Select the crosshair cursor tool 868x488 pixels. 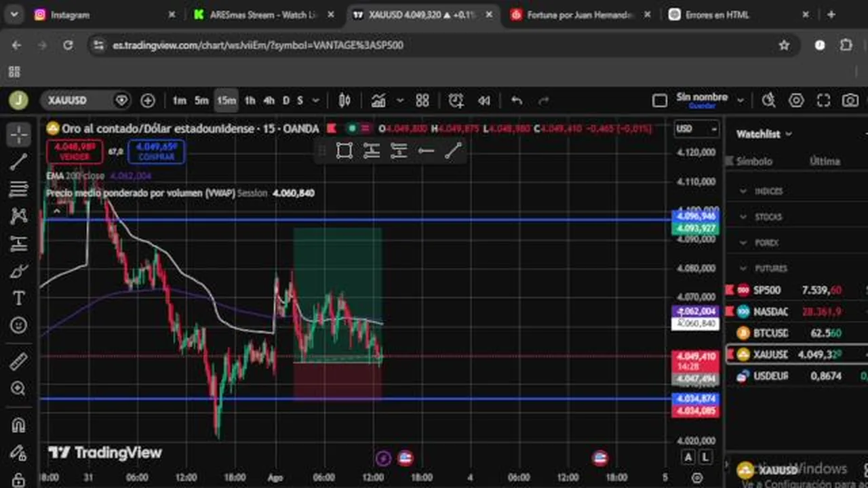18,134
